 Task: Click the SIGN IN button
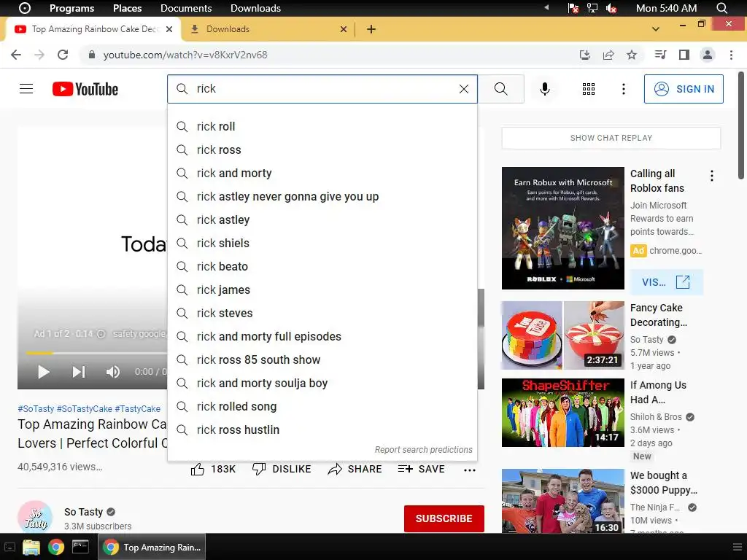point(683,89)
